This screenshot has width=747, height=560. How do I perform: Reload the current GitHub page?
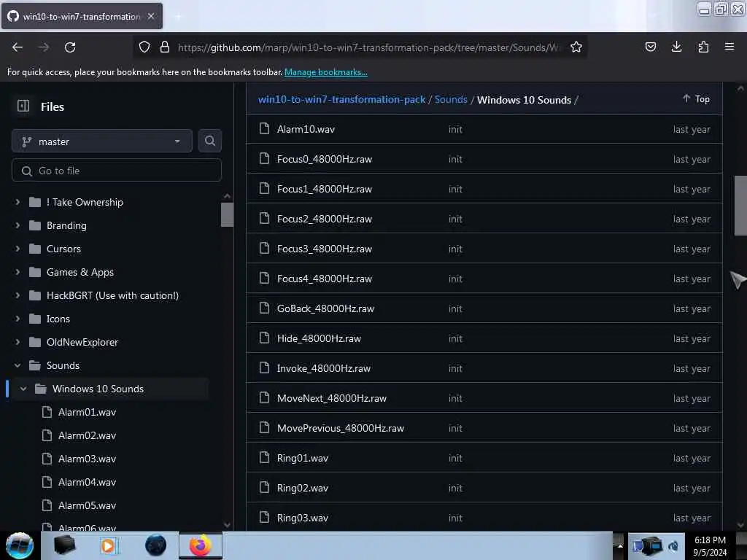point(70,47)
